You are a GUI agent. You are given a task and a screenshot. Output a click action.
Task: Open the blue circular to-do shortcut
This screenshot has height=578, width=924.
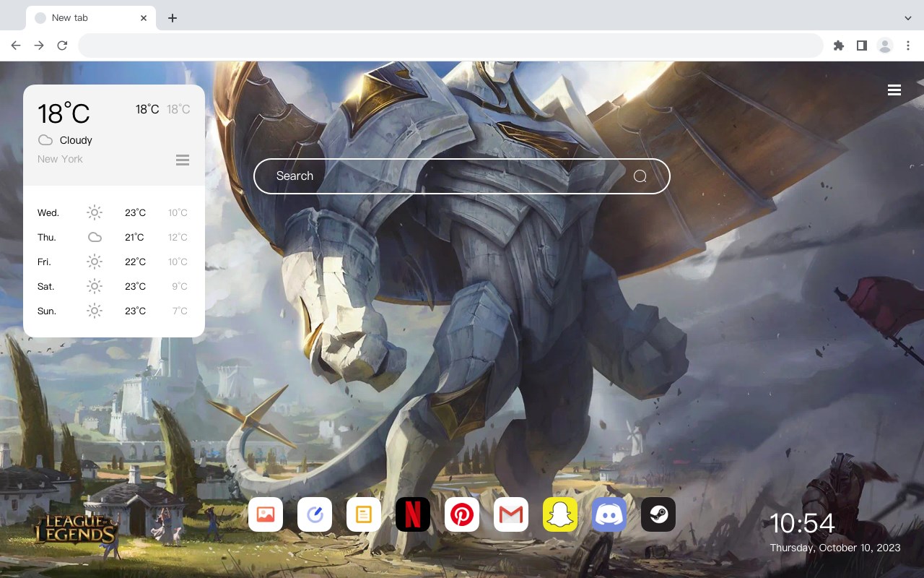[315, 514]
